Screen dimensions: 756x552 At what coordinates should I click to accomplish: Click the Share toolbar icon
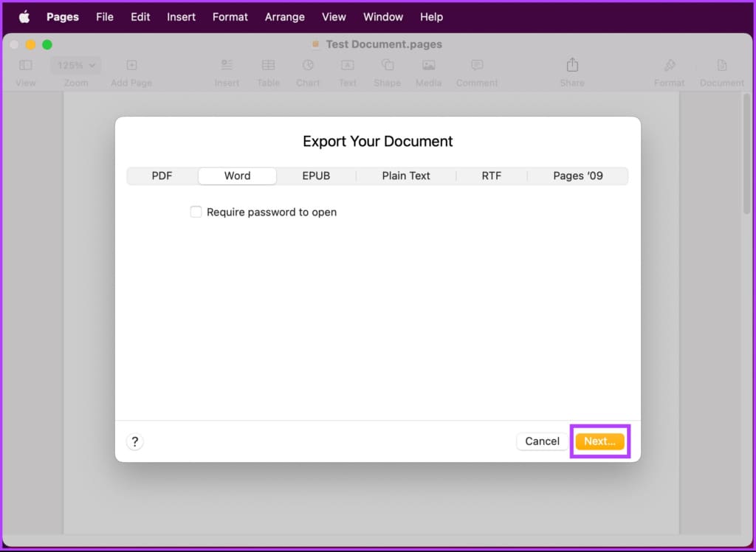click(x=572, y=65)
